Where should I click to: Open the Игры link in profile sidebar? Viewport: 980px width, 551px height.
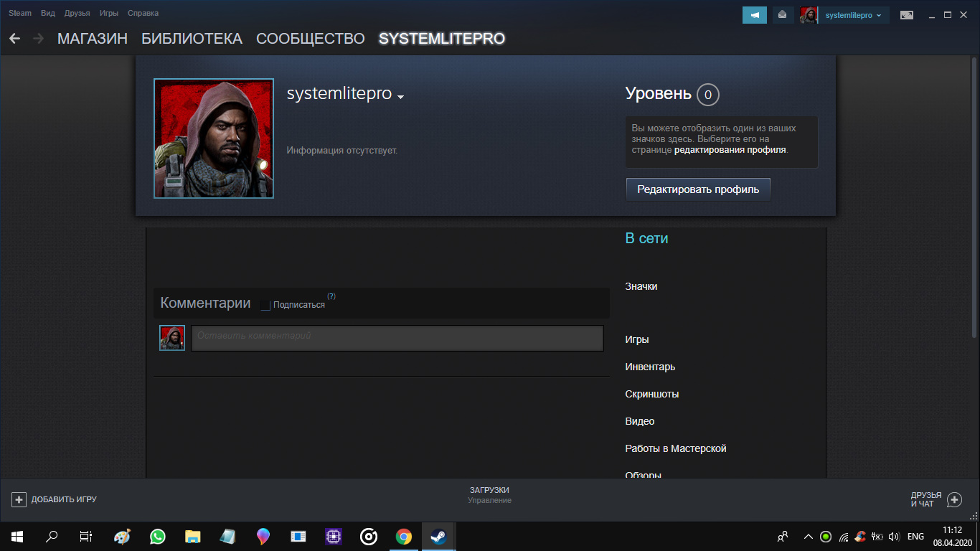pos(637,339)
